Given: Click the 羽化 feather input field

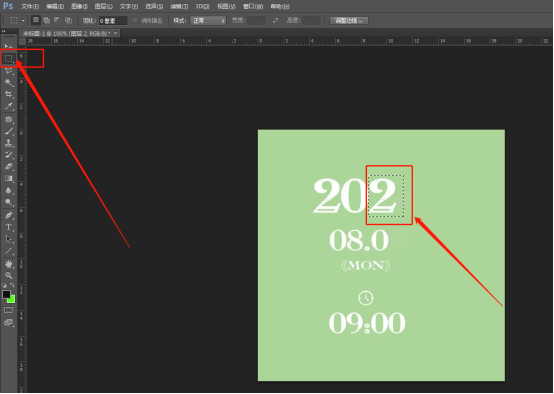Looking at the screenshot, I should pos(113,20).
